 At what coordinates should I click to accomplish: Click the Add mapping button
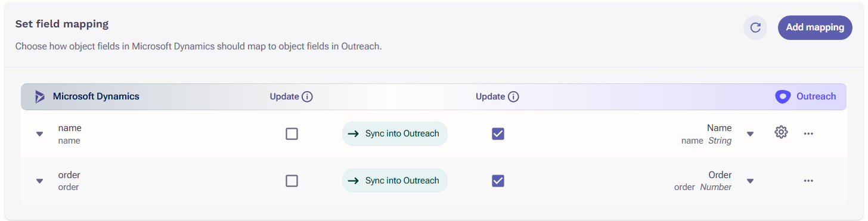815,27
